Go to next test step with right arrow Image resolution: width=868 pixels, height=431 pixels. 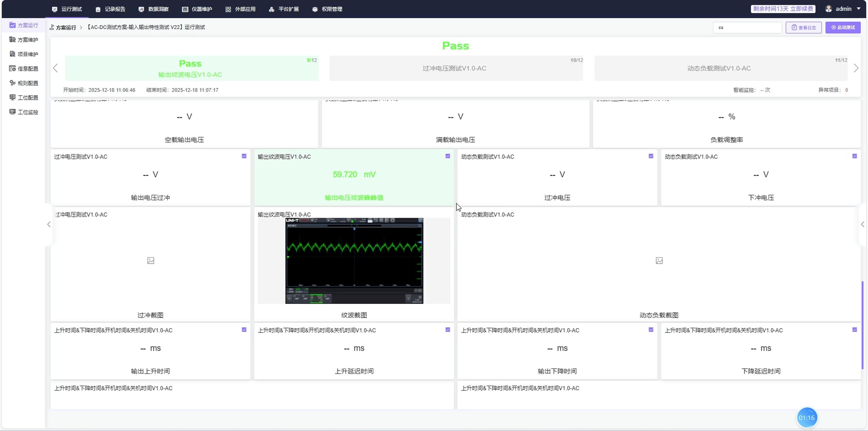click(x=856, y=68)
